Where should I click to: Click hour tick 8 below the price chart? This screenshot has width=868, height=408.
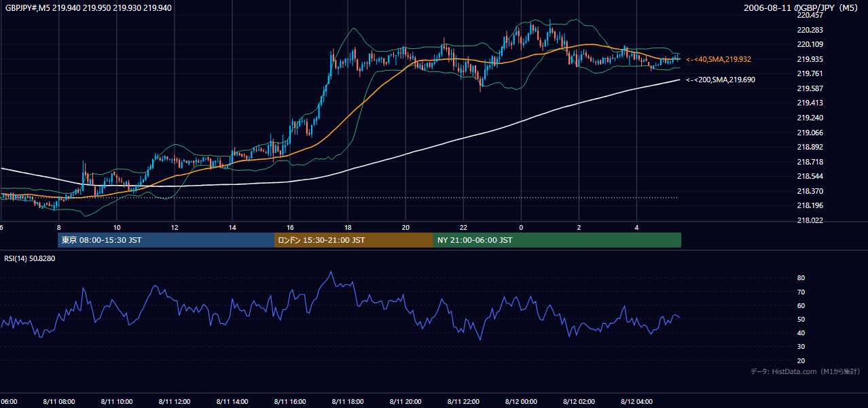(x=59, y=227)
